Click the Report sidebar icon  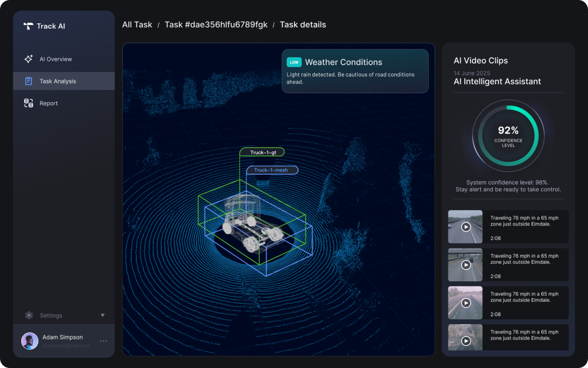pos(29,103)
